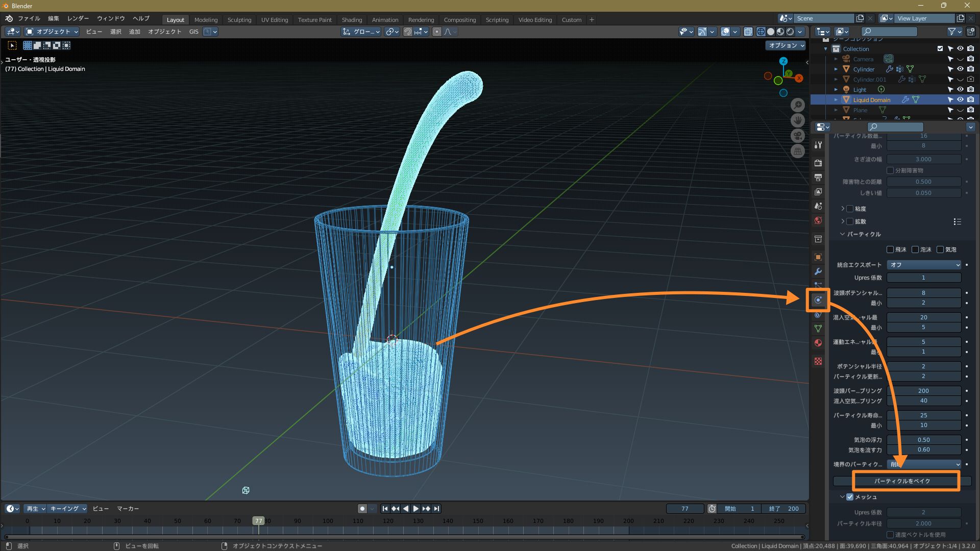Click the current frame field showing 77
Viewport: 980px width, 551px height.
(684, 509)
